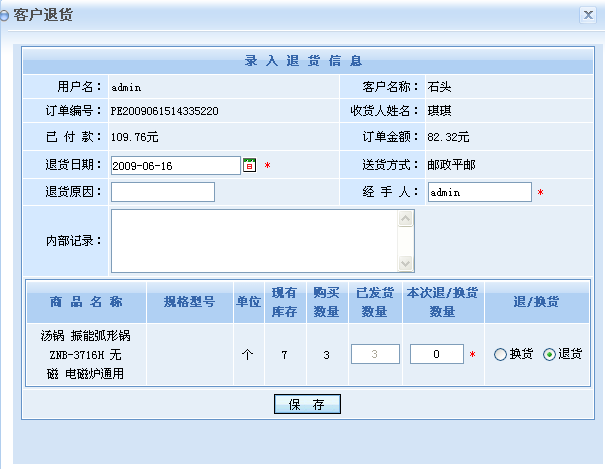Click the 经手人 input containing admin

click(x=479, y=191)
